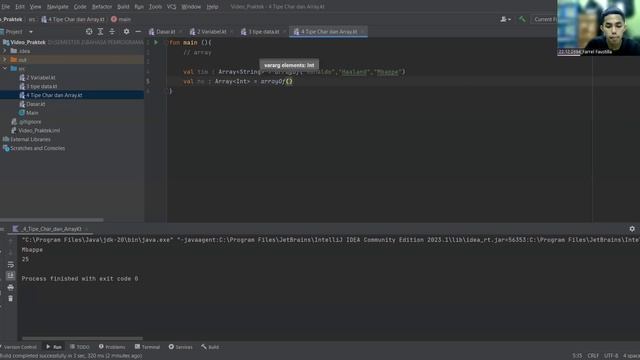Open Project panel settings gear
Image resolution: width=640 pixels, height=360 pixels.
(x=127, y=31)
